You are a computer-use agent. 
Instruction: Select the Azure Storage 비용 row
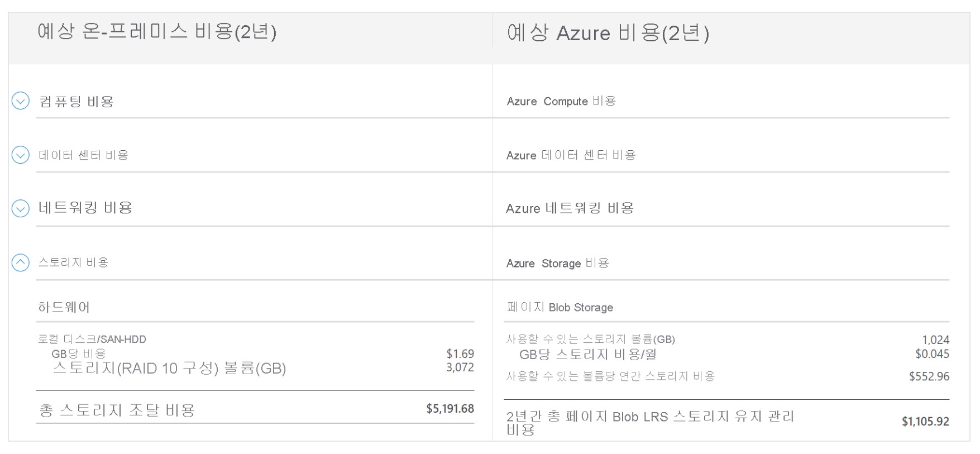pos(557,264)
